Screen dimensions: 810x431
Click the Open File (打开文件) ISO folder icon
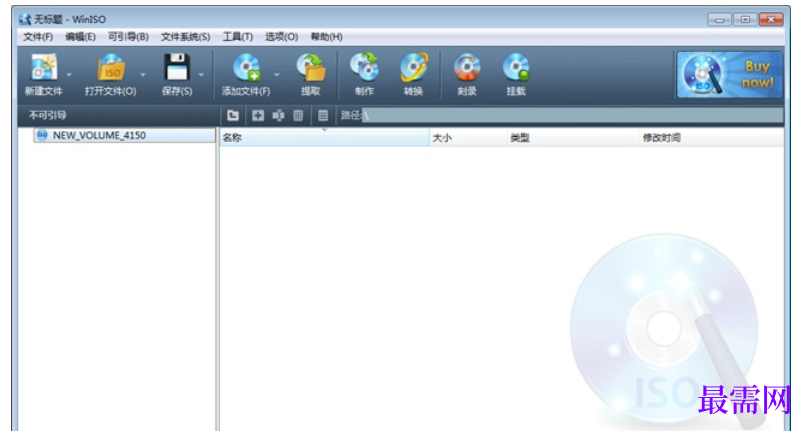111,68
